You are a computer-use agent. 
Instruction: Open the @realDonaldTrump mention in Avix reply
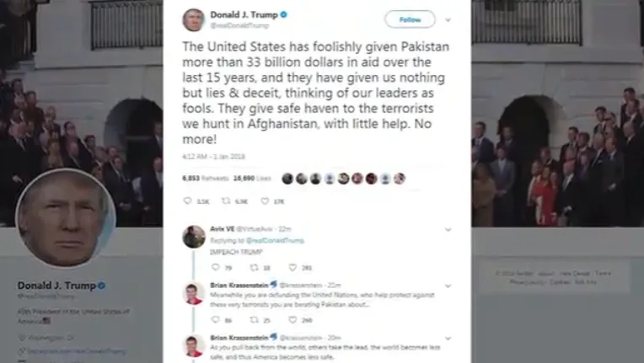(x=275, y=240)
